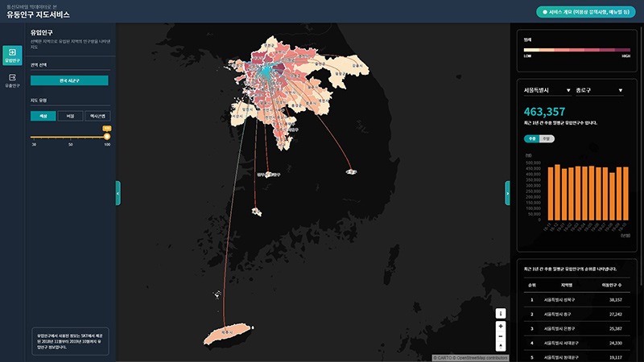
Task: Click the 전국 시군구 button
Action: pyautogui.click(x=69, y=80)
